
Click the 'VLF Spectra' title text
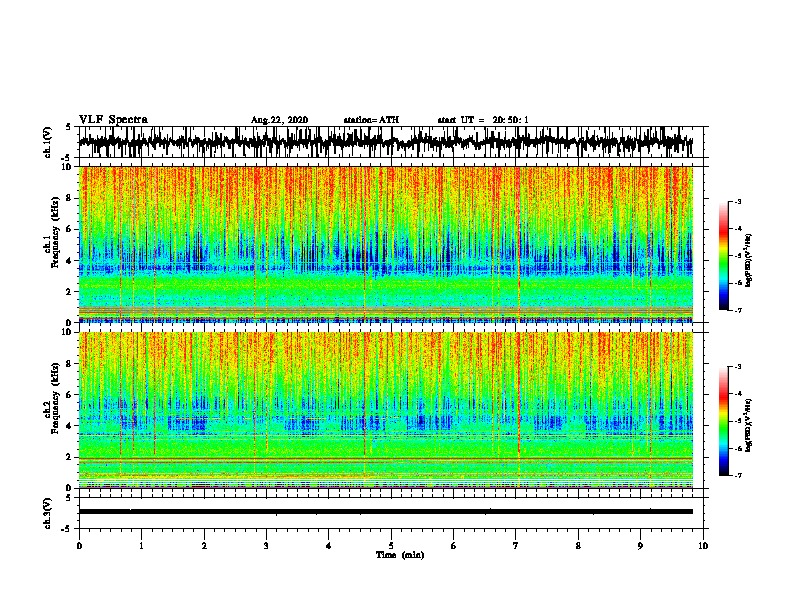[x=113, y=120]
